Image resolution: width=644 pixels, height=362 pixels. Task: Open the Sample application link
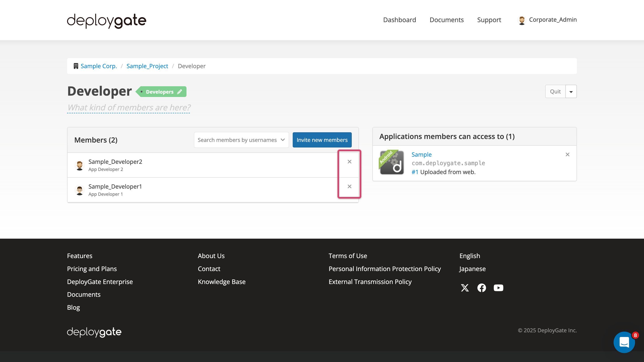point(421,154)
